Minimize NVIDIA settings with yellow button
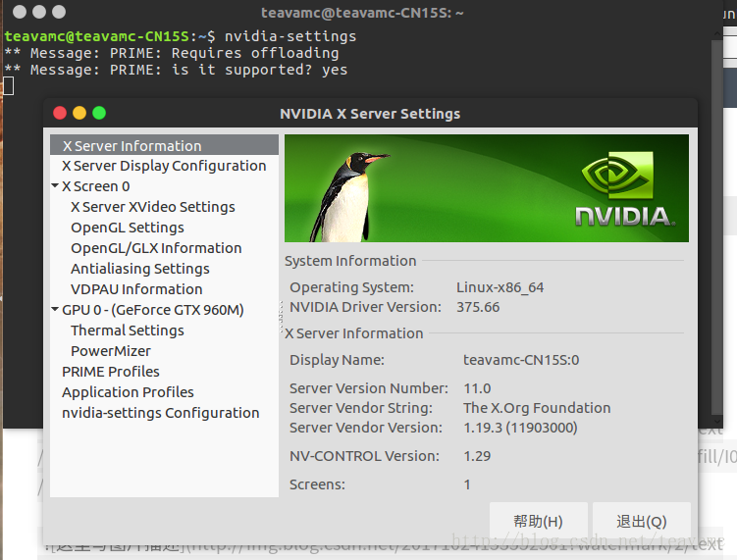The height and width of the screenshot is (560, 737). click(79, 113)
